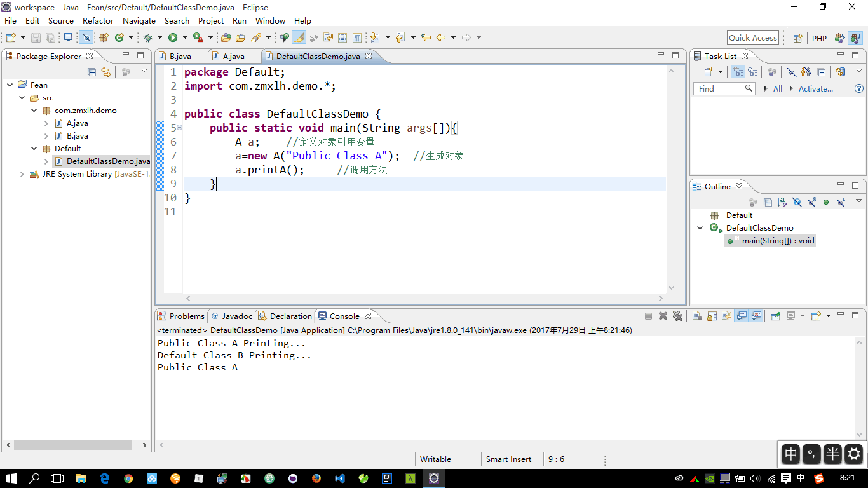Open the Run button dropdown arrow
Image resolution: width=868 pixels, height=488 pixels.
pyautogui.click(x=185, y=37)
